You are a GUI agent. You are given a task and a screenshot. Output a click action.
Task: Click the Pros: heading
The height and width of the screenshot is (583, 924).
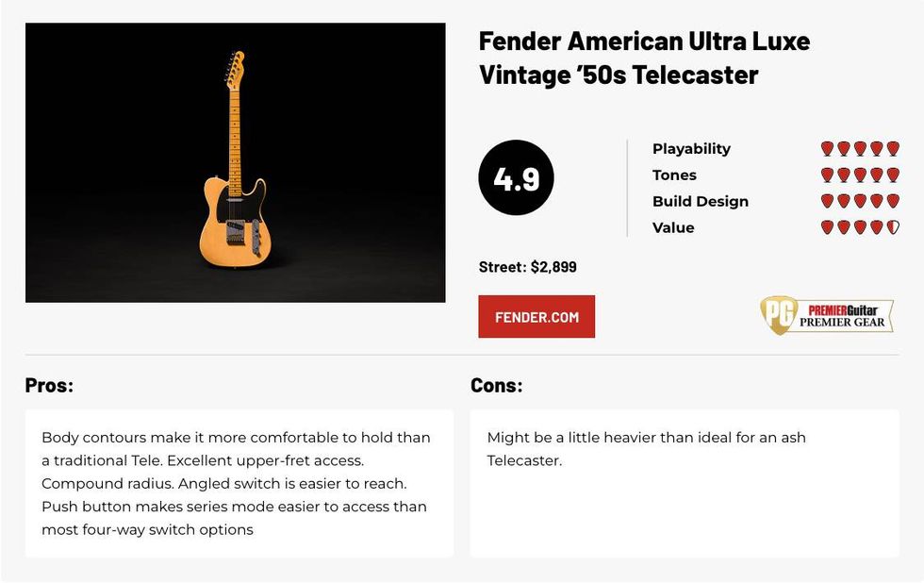coord(49,385)
